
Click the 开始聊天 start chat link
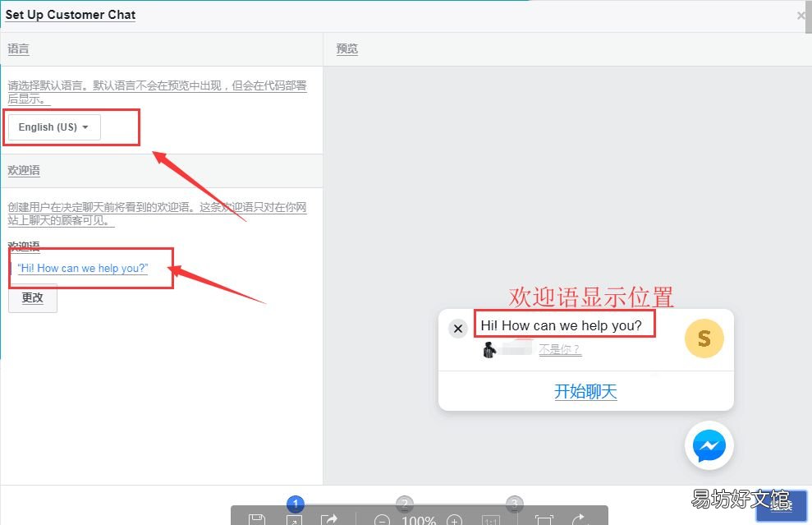point(585,391)
